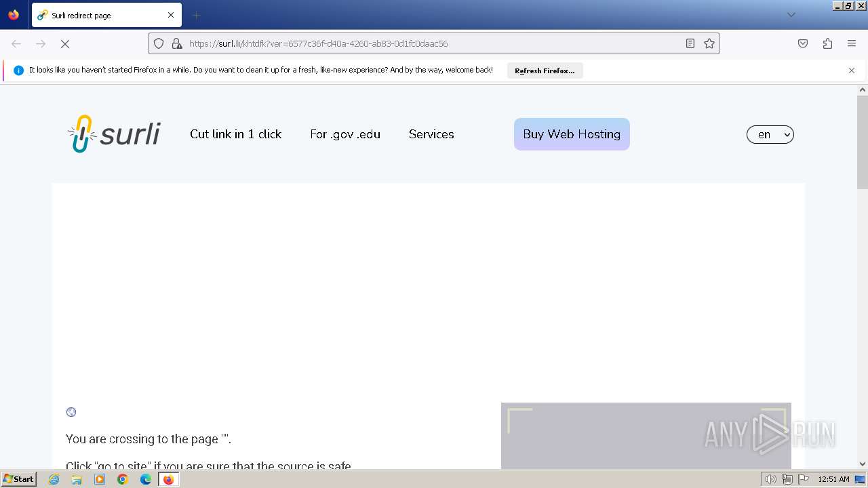Dismiss the Firefox notification bar
The image size is (868, 488).
pos(852,70)
